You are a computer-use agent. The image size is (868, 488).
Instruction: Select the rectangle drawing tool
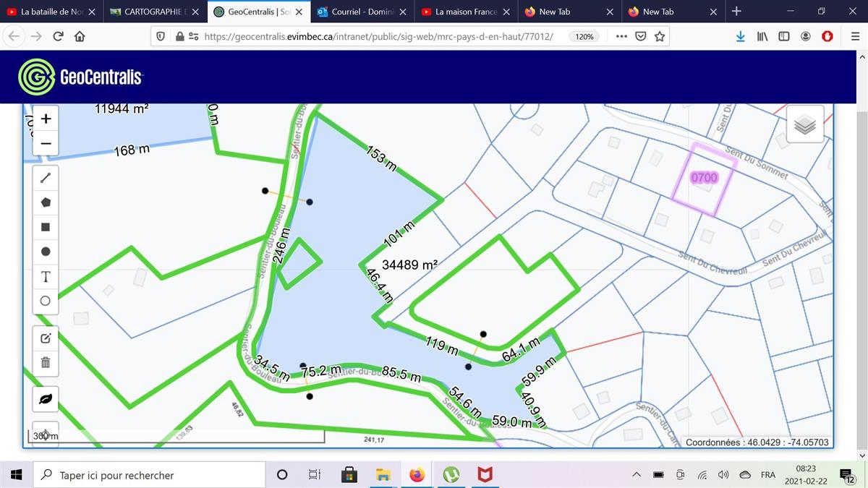pyautogui.click(x=46, y=227)
